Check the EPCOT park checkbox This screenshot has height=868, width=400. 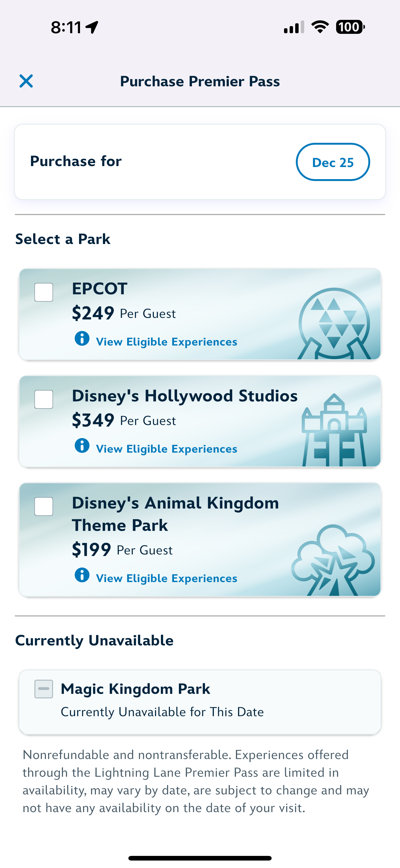point(44,292)
